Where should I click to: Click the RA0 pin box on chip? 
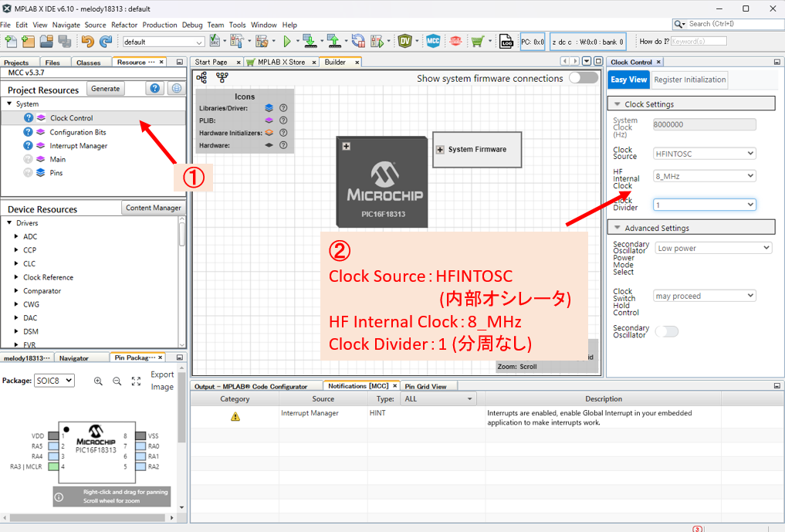[140, 446]
